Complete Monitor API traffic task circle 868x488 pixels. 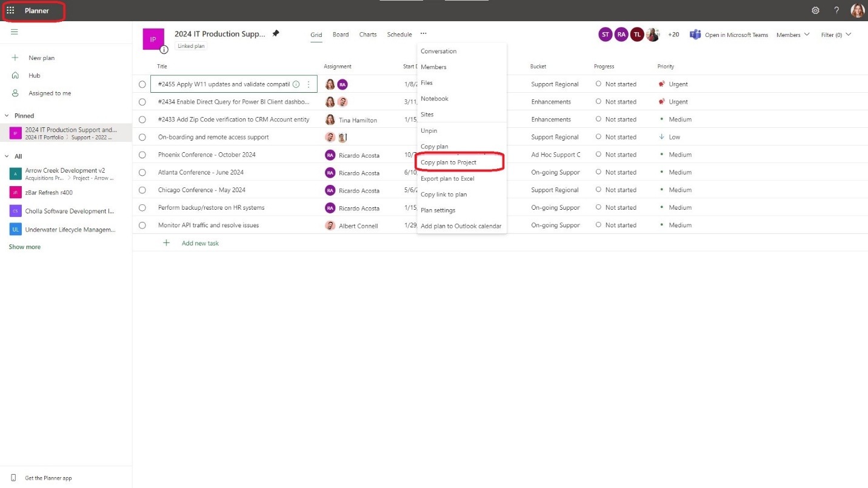142,225
